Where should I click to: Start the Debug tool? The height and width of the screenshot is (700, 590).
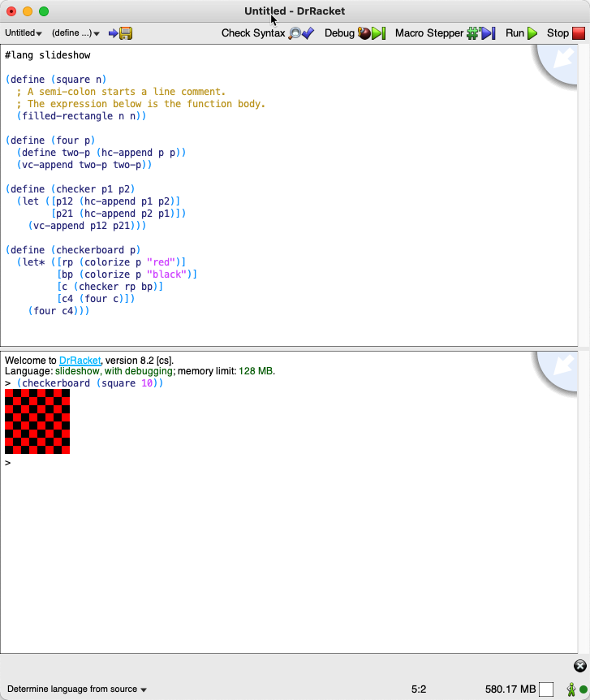point(355,33)
